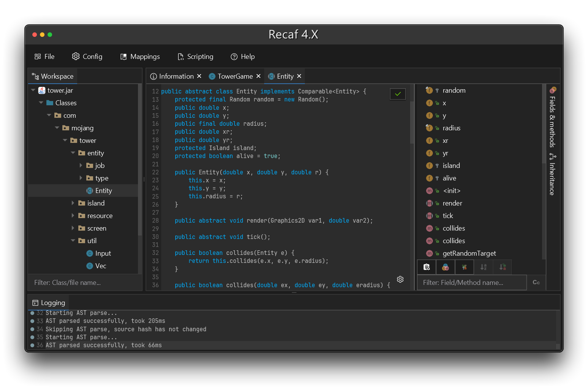The width and height of the screenshot is (588, 389).
Task: Toggle sort by visibility lock button
Action: (x=502, y=267)
